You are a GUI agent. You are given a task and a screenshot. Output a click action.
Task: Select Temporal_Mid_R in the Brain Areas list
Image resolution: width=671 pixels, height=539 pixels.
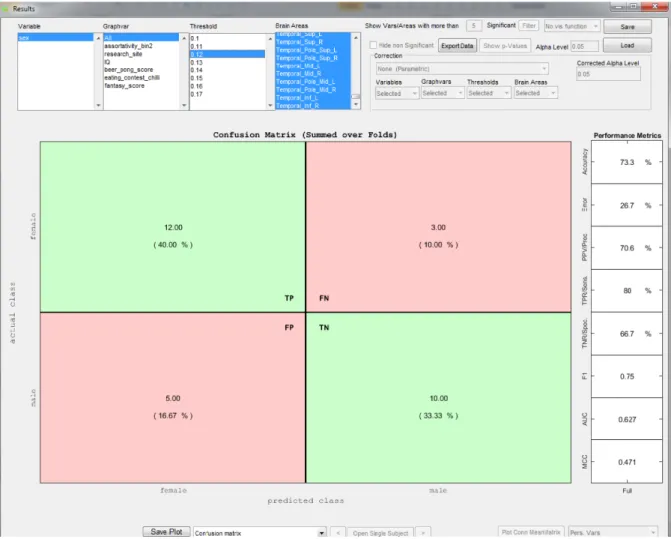coord(313,74)
